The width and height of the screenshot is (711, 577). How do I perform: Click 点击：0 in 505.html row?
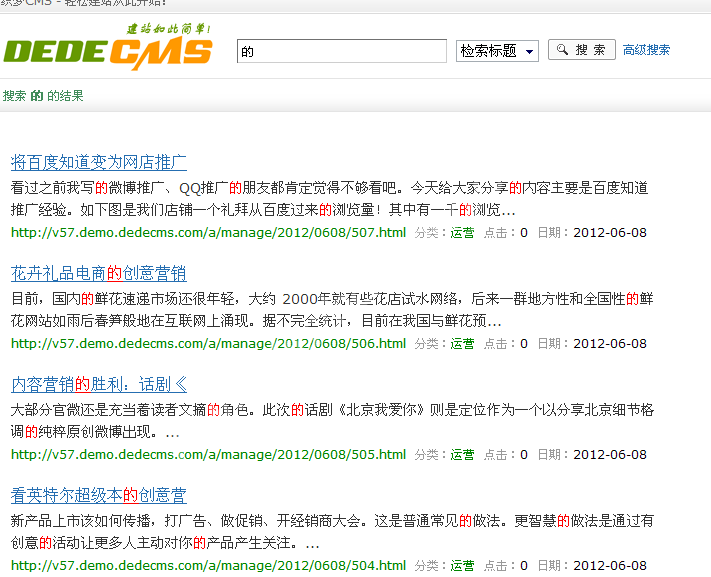click(506, 455)
